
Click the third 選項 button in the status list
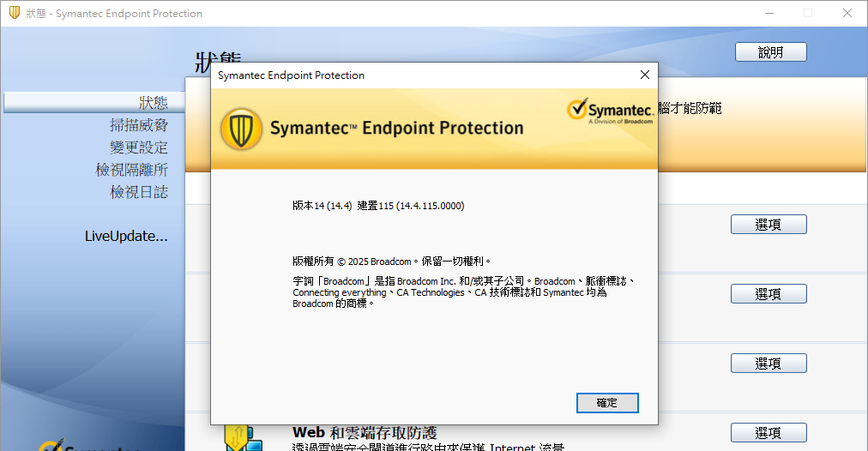pyautogui.click(x=769, y=364)
